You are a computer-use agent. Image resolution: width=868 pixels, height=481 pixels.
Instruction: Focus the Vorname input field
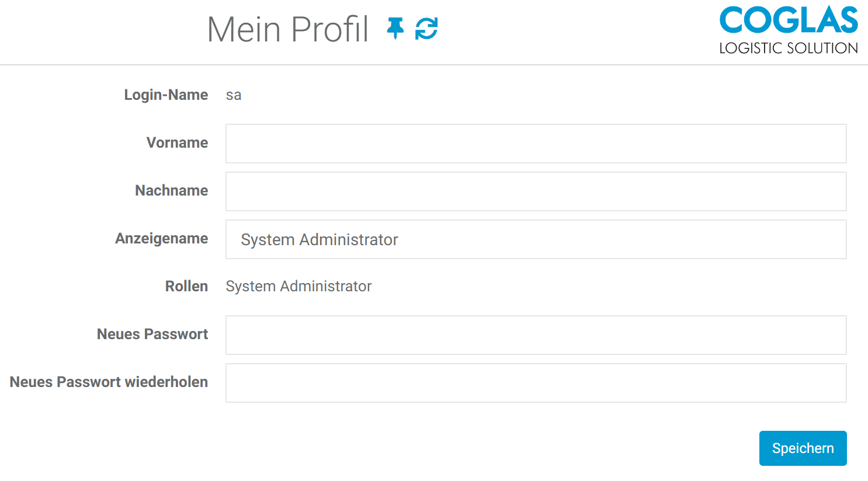(x=536, y=144)
